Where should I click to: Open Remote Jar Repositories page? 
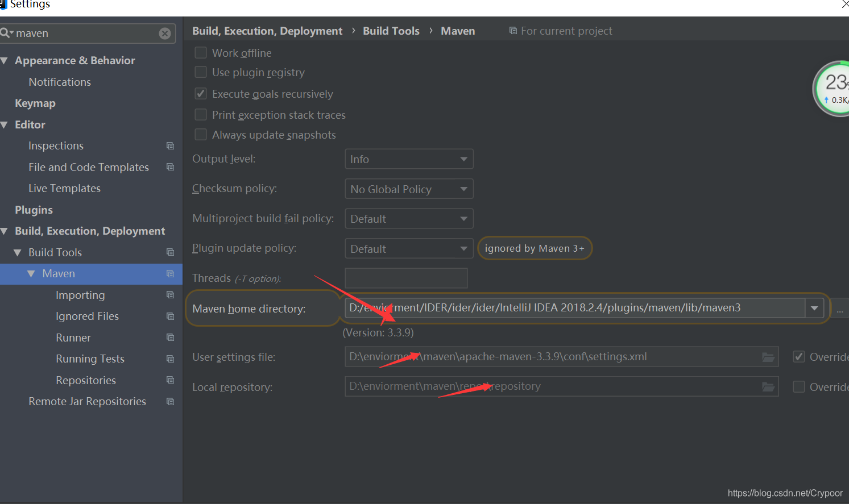pyautogui.click(x=87, y=401)
